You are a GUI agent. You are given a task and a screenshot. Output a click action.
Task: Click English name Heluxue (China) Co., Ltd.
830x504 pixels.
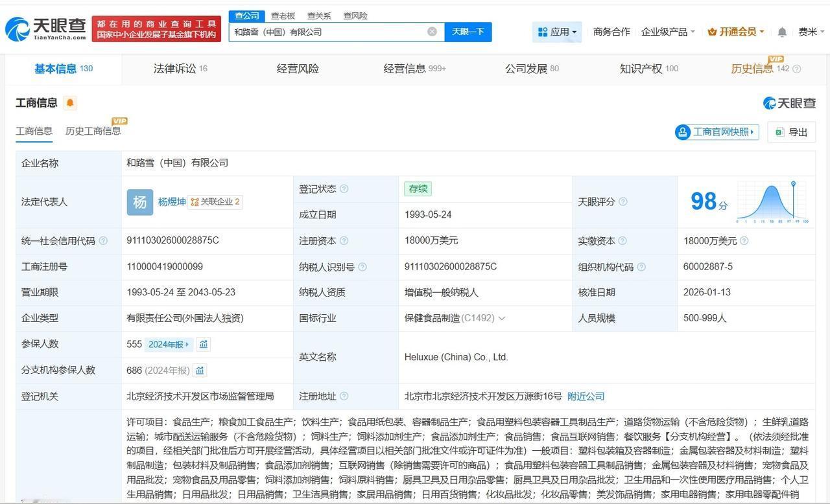tap(456, 357)
